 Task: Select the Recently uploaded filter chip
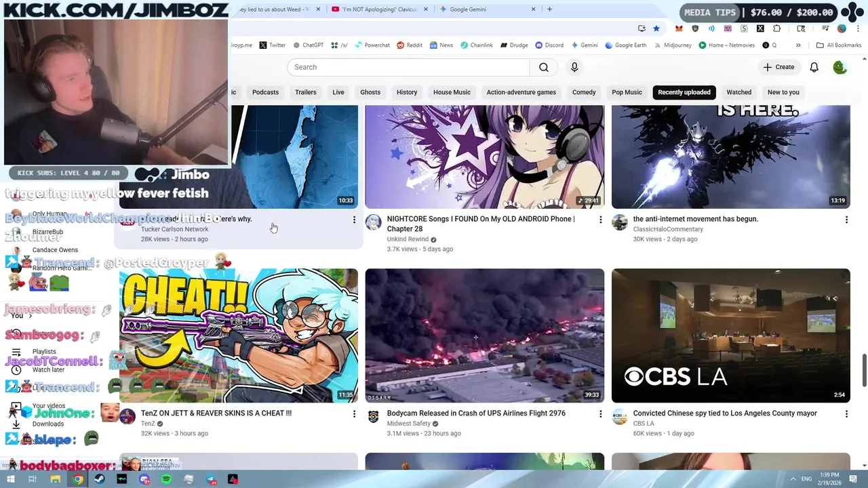(x=684, y=92)
